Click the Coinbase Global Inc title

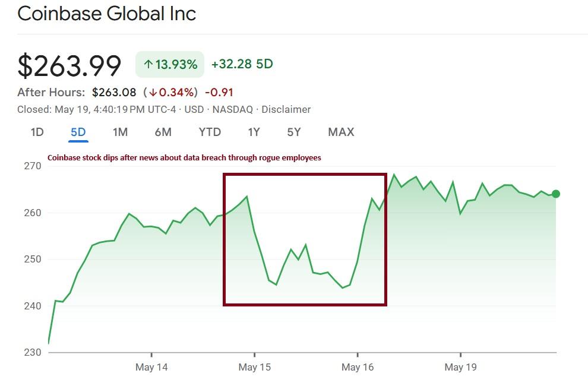(108, 14)
